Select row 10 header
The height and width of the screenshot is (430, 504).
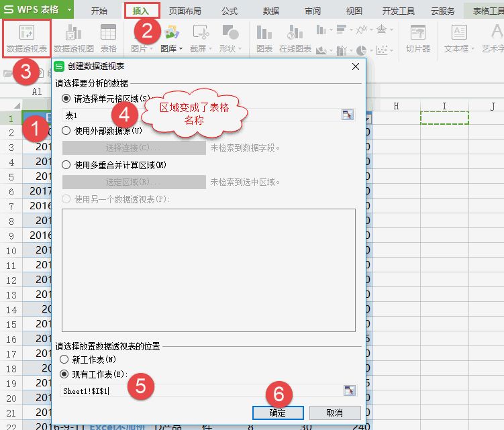11,250
